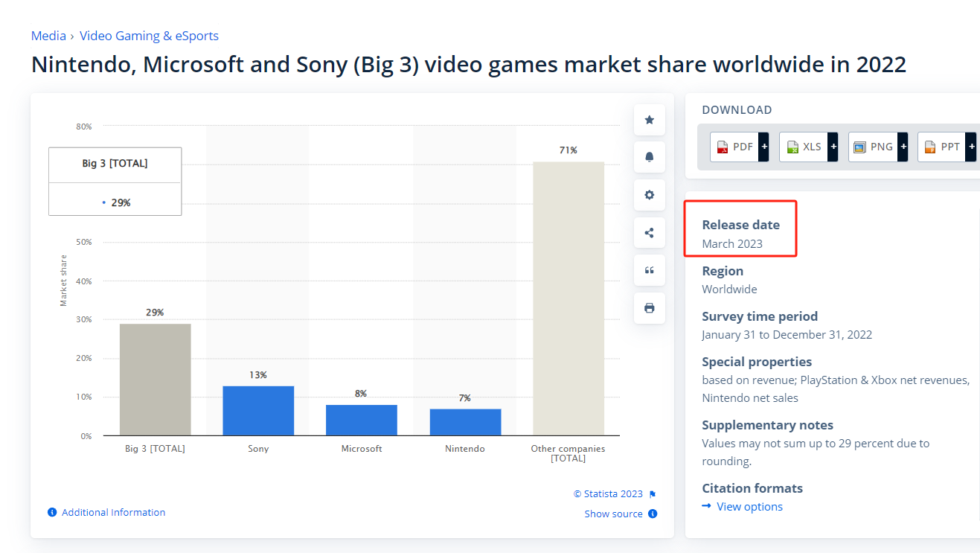This screenshot has height=553, width=980.
Task: Click the 'Citation formats' heading
Action: [752, 488]
